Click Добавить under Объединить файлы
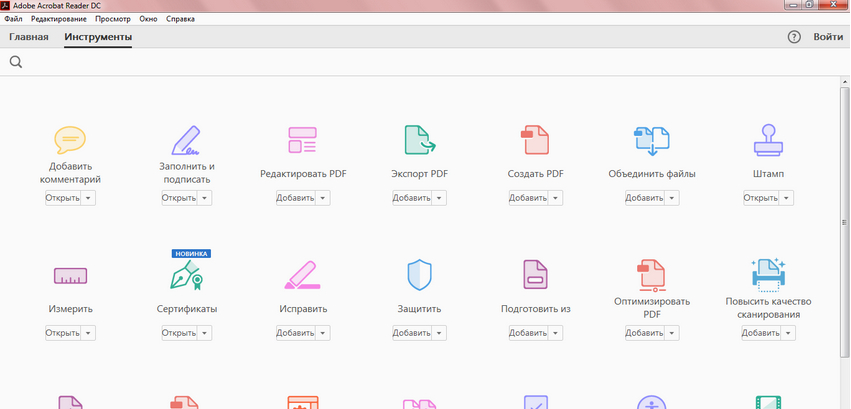Image resolution: width=851 pixels, height=409 pixels. [645, 198]
